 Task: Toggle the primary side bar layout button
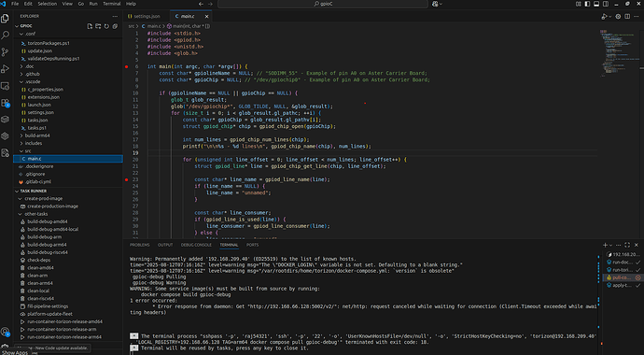click(587, 4)
